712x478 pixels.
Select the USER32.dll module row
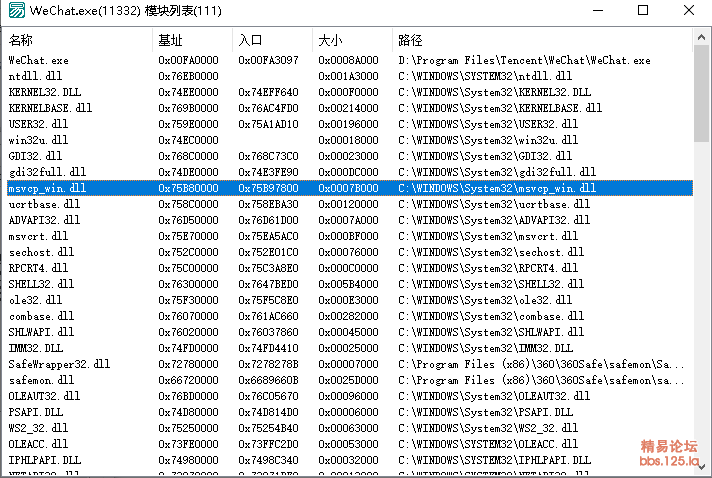click(x=350, y=124)
